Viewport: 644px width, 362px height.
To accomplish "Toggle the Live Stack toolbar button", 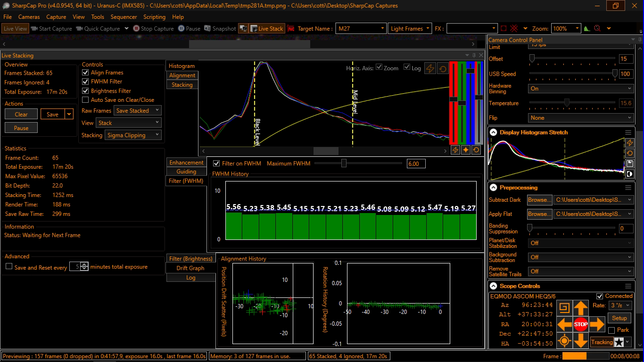I will click(x=266, y=29).
